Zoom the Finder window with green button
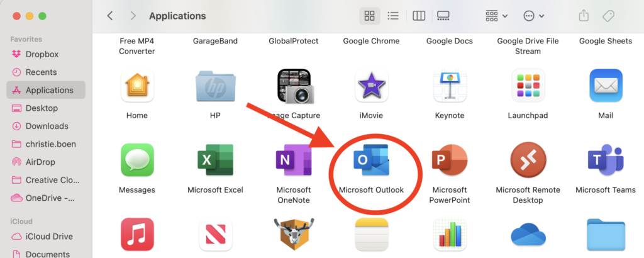This screenshot has height=258, width=644. pyautogui.click(x=42, y=16)
